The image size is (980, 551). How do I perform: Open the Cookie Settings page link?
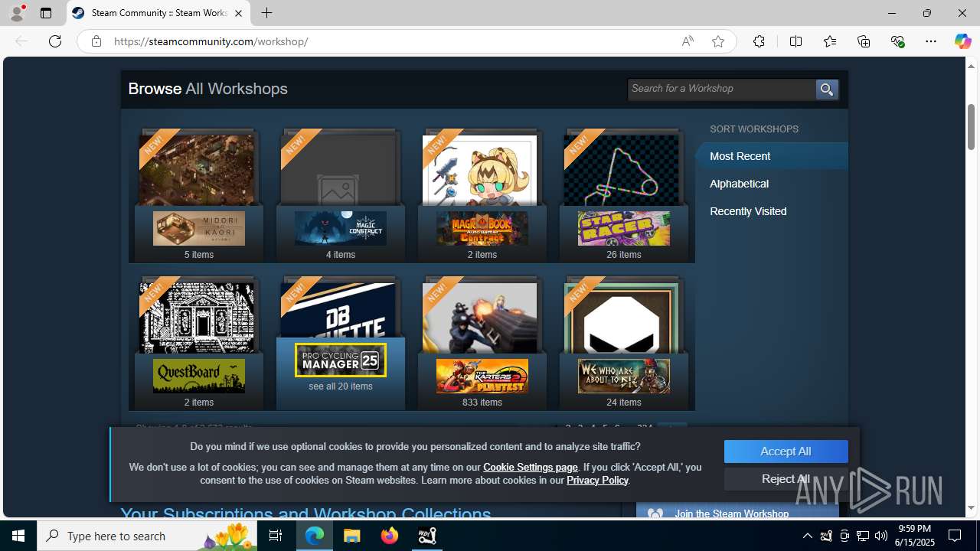(531, 467)
